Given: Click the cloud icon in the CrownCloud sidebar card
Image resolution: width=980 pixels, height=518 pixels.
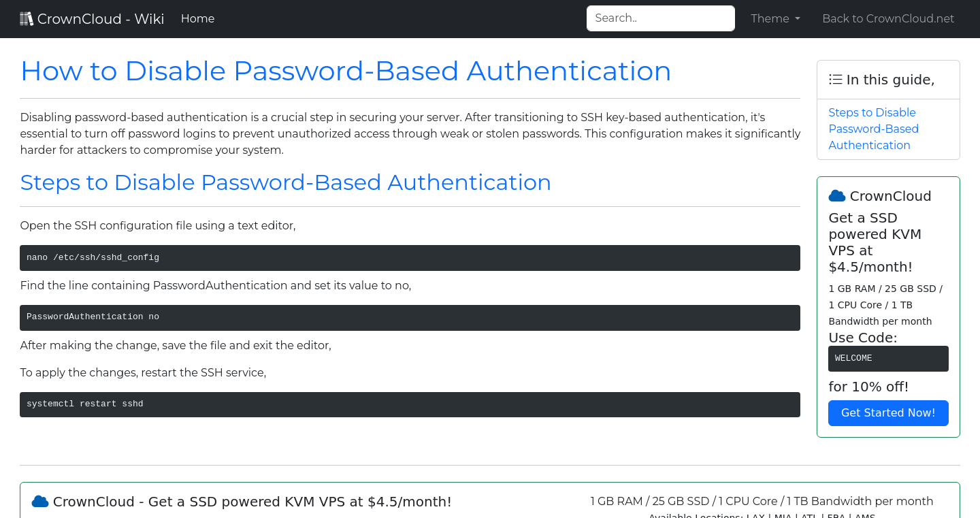Looking at the screenshot, I should 836,195.
